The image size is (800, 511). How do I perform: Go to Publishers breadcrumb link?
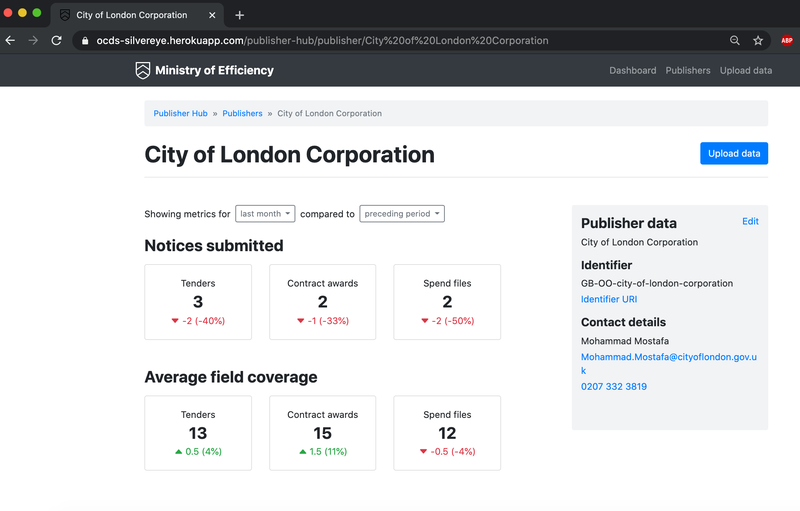pos(242,113)
